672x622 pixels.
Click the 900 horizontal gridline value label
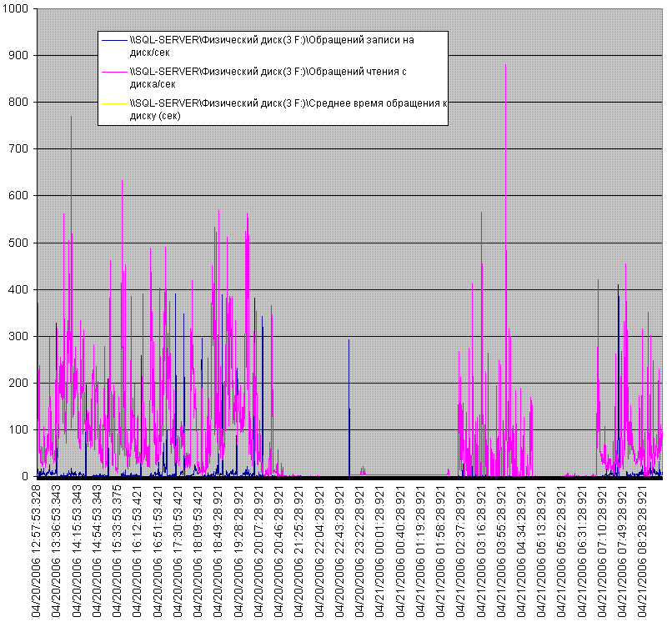[20, 56]
